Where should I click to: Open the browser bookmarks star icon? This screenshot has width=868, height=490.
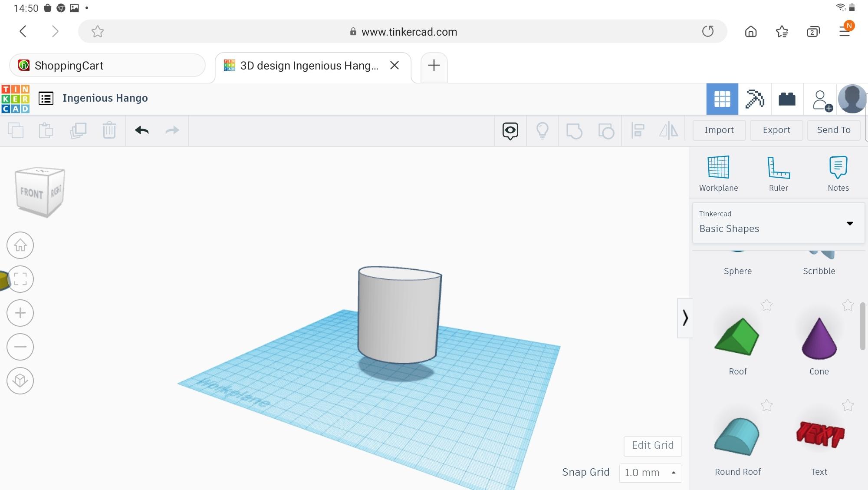pyautogui.click(x=782, y=31)
